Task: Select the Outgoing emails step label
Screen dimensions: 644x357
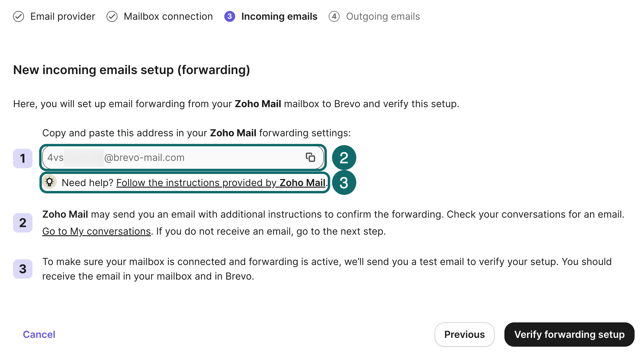Action: click(383, 16)
